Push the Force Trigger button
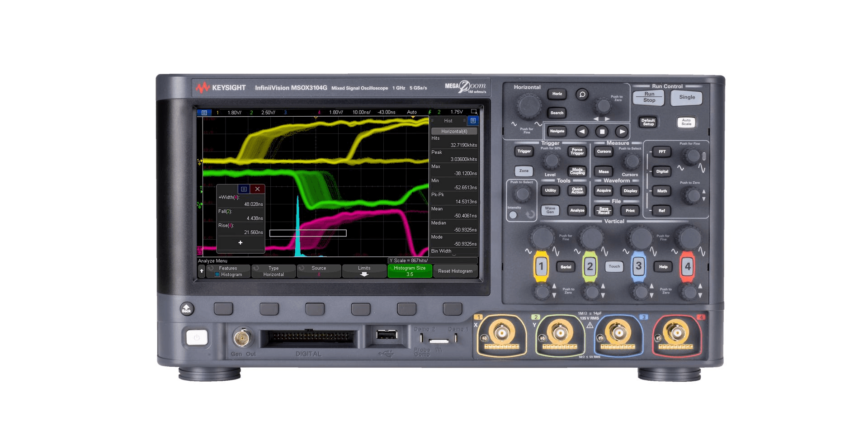868x445 pixels. tap(577, 151)
